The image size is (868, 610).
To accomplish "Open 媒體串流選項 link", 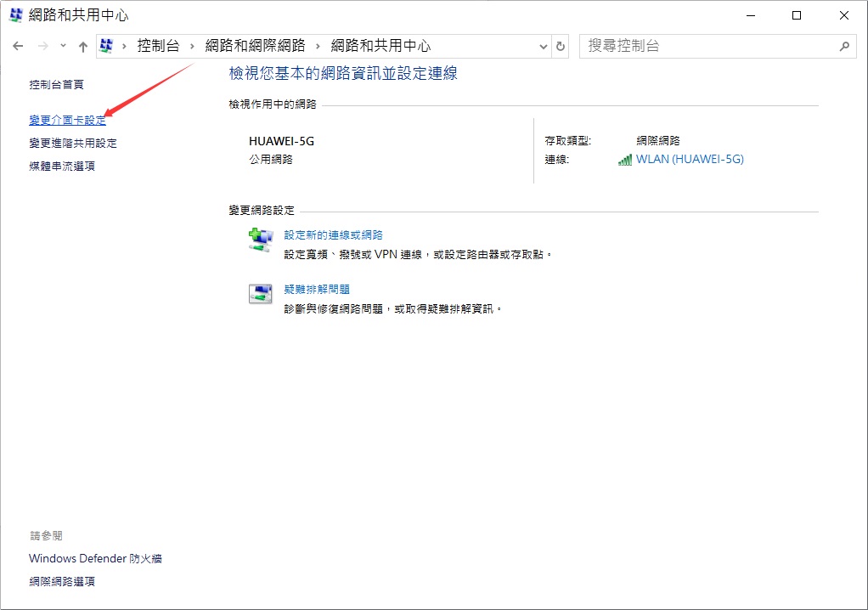I will coord(62,166).
